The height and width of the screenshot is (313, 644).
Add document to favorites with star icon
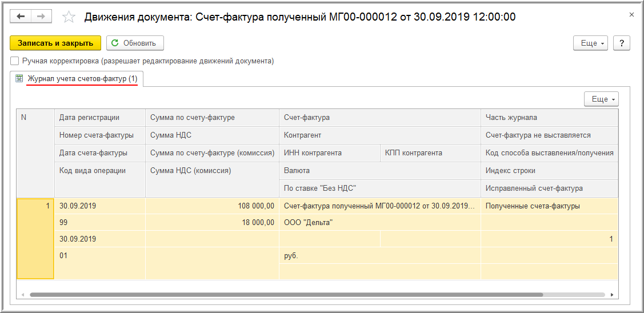tap(69, 17)
